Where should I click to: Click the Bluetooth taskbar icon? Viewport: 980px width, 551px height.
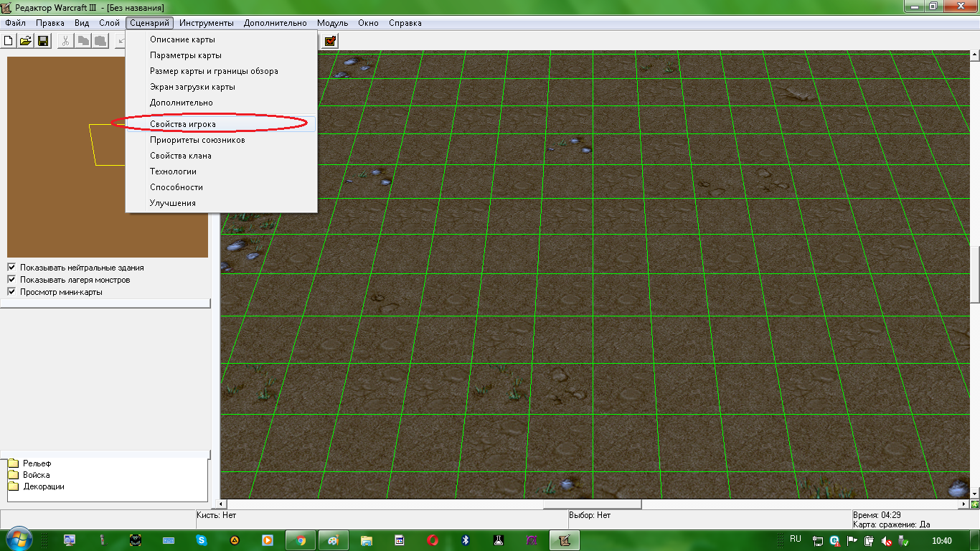coord(466,540)
